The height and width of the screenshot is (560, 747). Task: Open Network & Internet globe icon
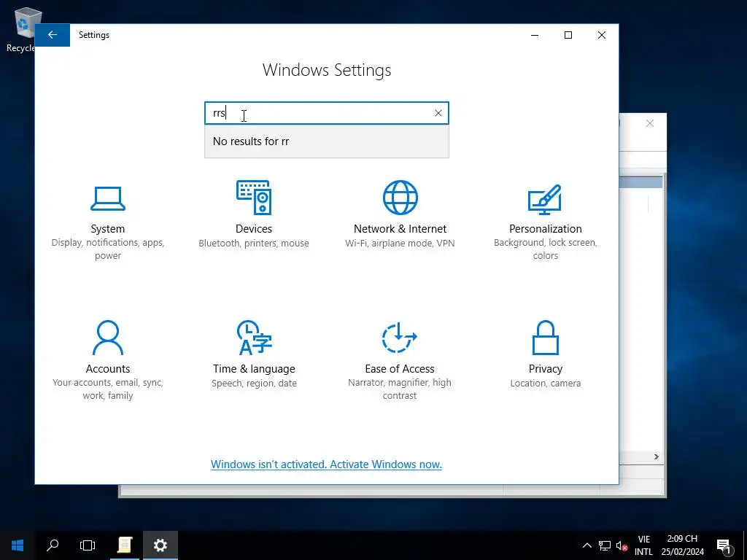pyautogui.click(x=400, y=197)
